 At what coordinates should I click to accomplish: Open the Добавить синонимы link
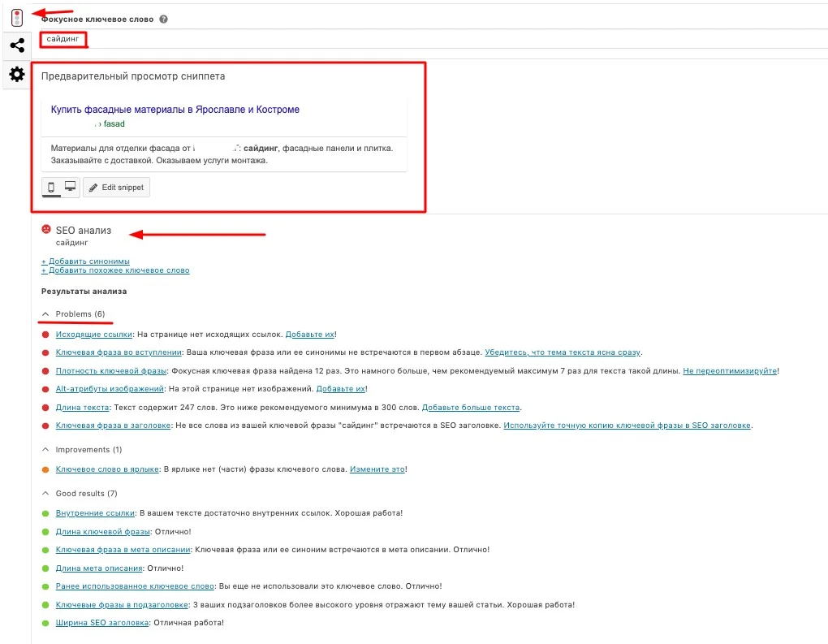point(85,261)
